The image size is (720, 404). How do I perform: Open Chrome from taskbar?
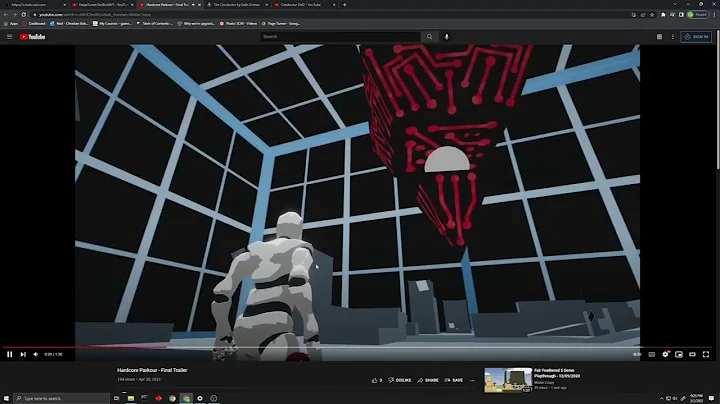pyautogui.click(x=172, y=398)
